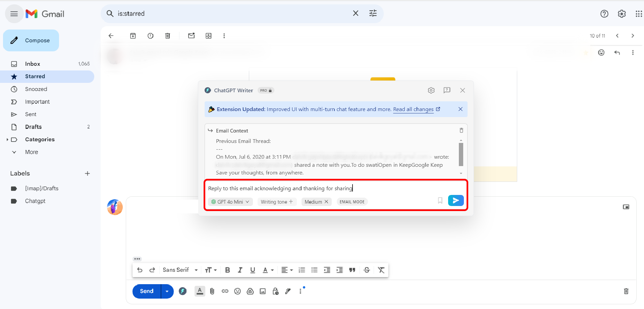The image size is (644, 309).
Task: Open the Snoozed folder
Action: [47, 89]
